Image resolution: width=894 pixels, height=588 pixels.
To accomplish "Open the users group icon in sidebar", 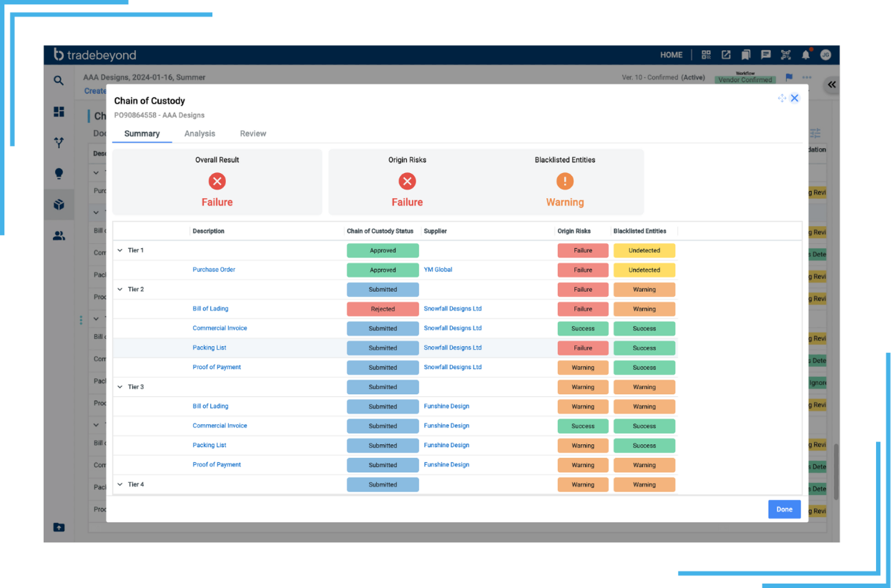I will click(59, 235).
